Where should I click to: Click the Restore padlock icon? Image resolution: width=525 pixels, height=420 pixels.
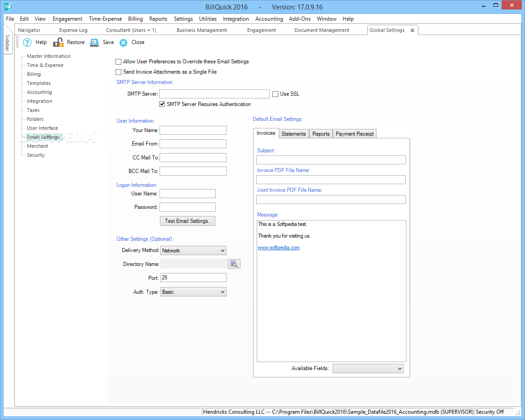58,42
